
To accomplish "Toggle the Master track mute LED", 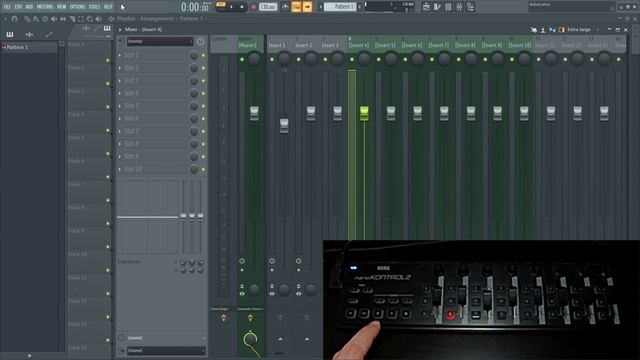I will 242,60.
